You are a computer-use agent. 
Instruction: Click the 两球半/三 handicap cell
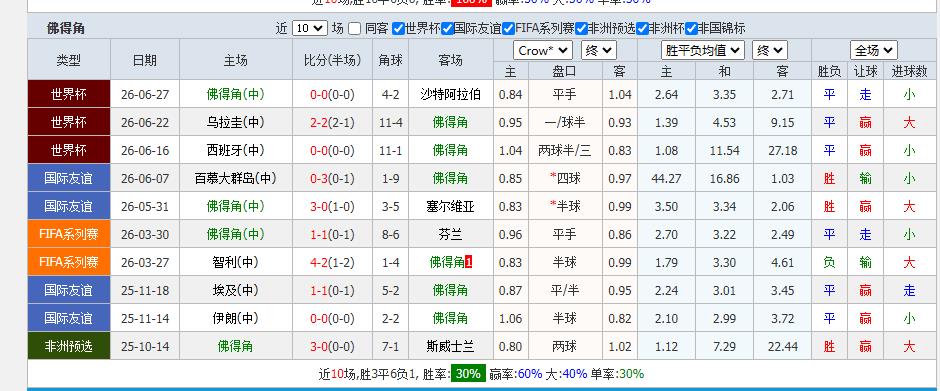(565, 150)
